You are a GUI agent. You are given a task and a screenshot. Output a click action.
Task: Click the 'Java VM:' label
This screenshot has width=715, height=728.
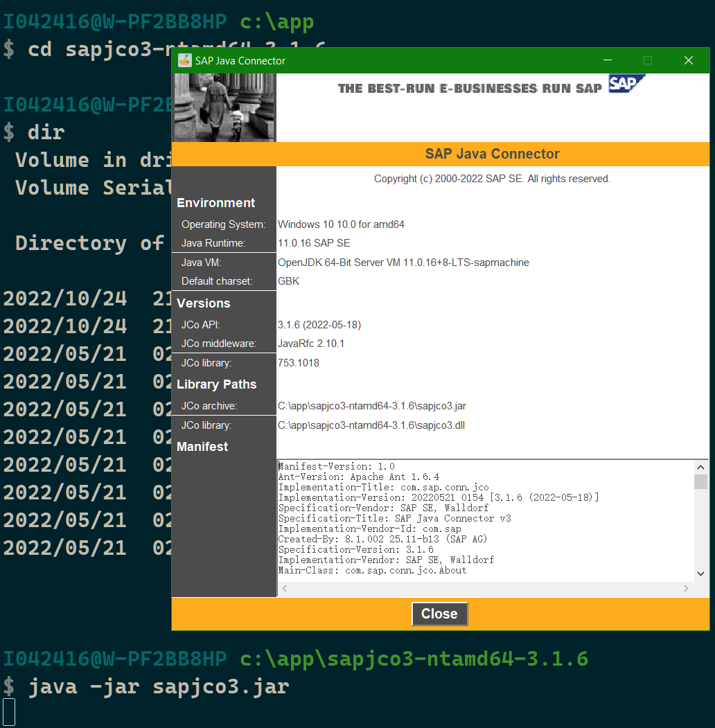[201, 263]
